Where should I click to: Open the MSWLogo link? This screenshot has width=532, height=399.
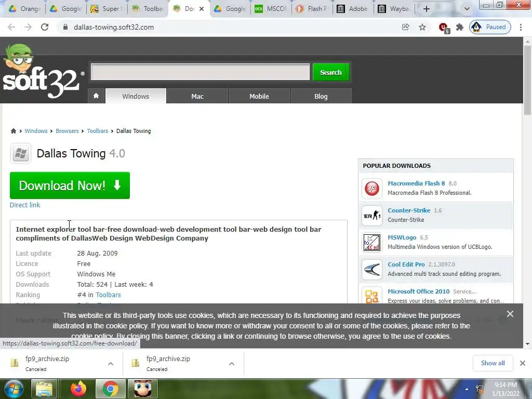402,237
